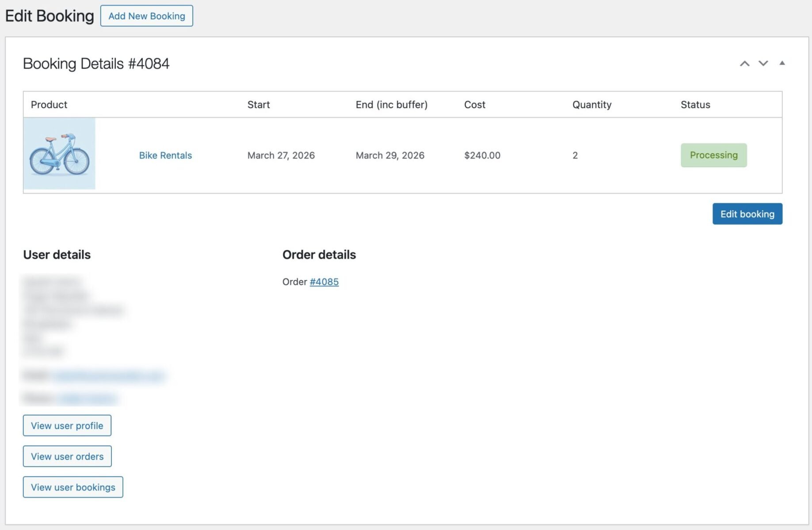This screenshot has width=812, height=530.
Task: Select the Quantity column header
Action: click(x=592, y=105)
